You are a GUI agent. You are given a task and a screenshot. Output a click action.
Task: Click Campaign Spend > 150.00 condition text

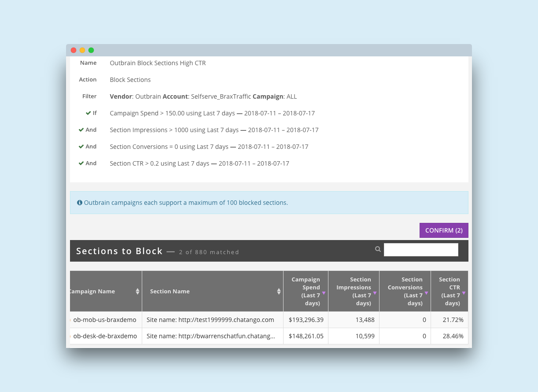[212, 113]
